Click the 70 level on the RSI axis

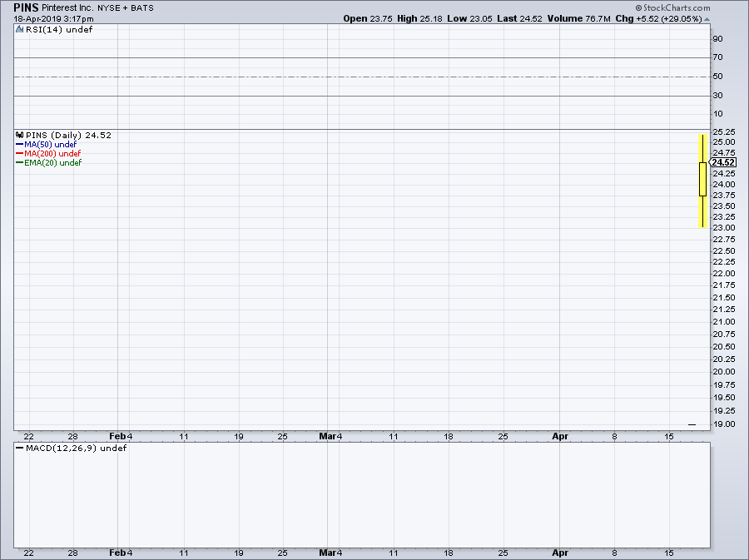(717, 57)
